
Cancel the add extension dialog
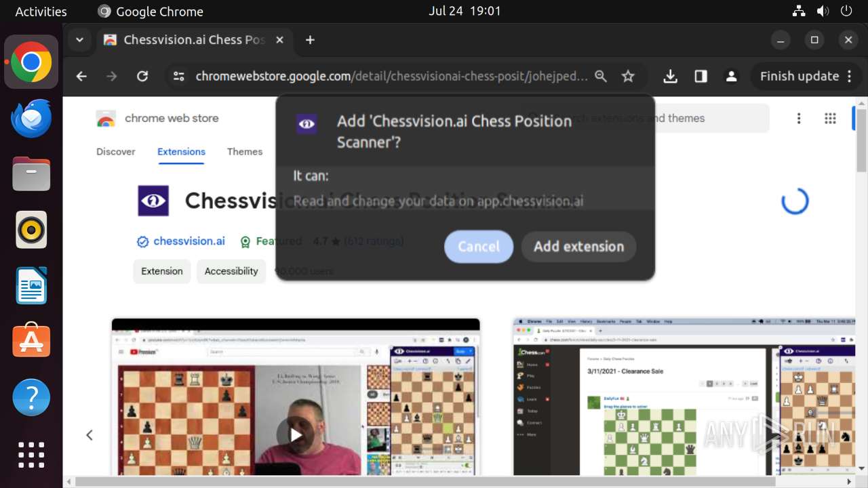479,247
